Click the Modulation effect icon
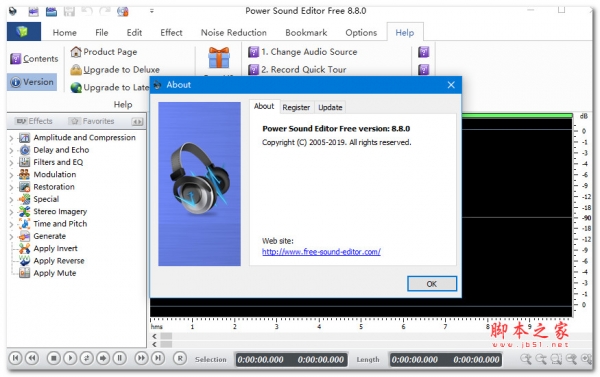 (x=24, y=175)
